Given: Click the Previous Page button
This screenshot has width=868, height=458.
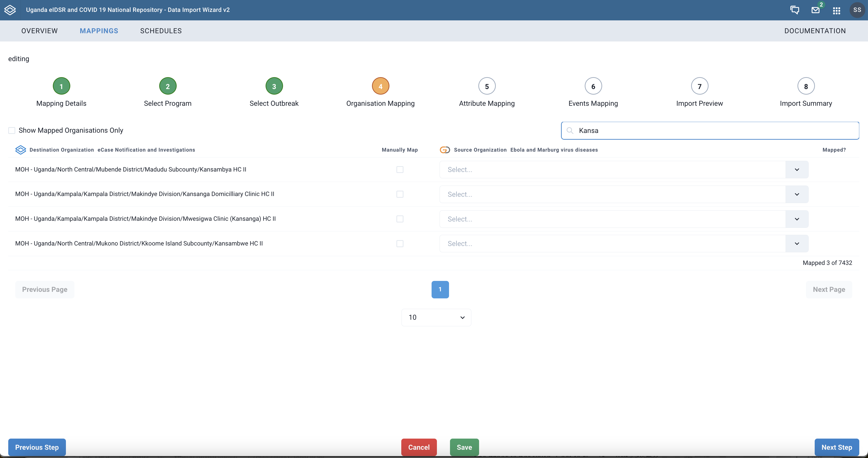Looking at the screenshot, I should click(x=45, y=289).
